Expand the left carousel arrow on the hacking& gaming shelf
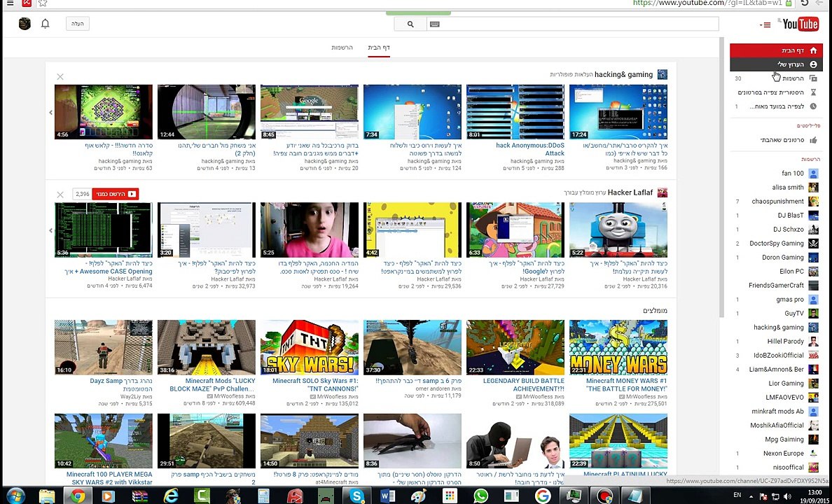Screen dimensions: 832x504 coord(51,113)
